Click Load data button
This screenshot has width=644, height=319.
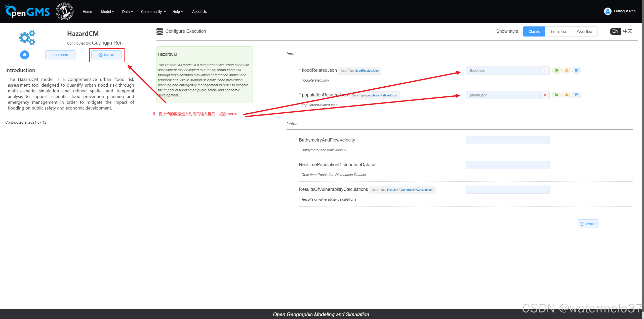[x=60, y=55]
